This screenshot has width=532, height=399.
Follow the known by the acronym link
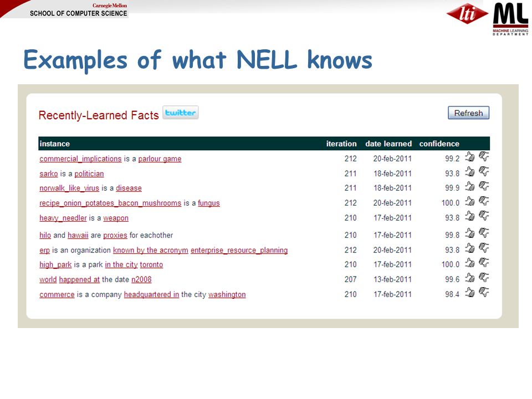pos(151,250)
